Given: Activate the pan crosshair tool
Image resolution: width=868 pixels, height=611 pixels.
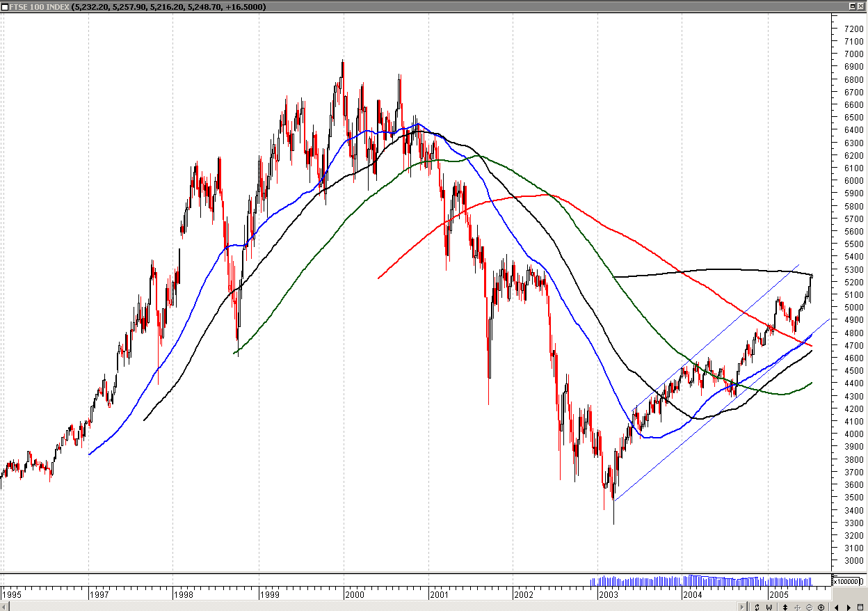Looking at the screenshot, I should tap(798, 605).
